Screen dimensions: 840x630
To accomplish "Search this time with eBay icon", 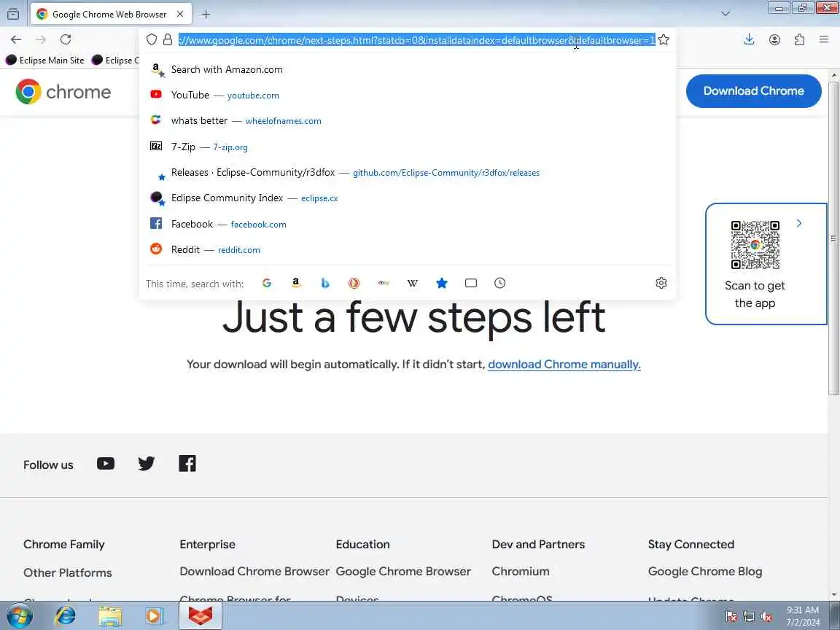I will [384, 283].
